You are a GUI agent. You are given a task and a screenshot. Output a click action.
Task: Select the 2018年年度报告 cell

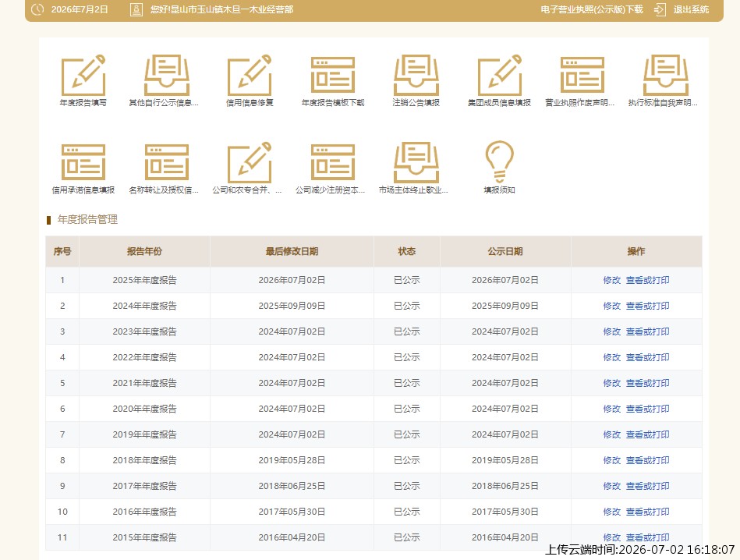[x=144, y=460]
